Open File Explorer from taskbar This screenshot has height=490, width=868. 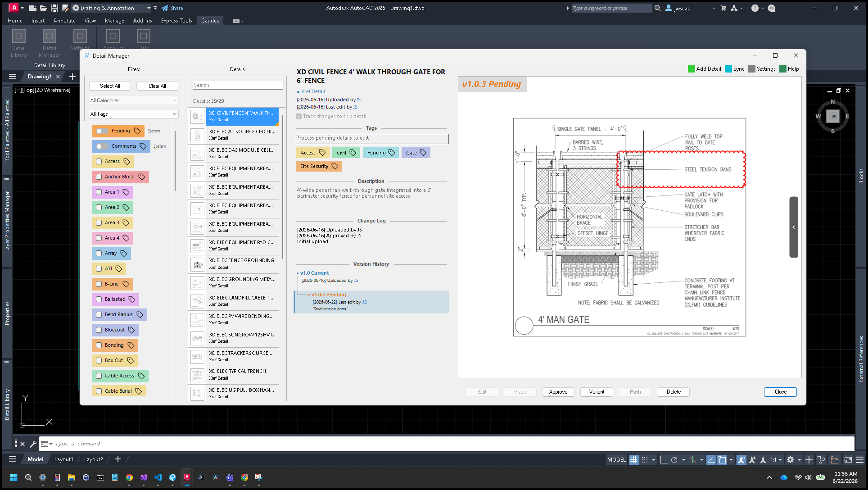(72, 477)
